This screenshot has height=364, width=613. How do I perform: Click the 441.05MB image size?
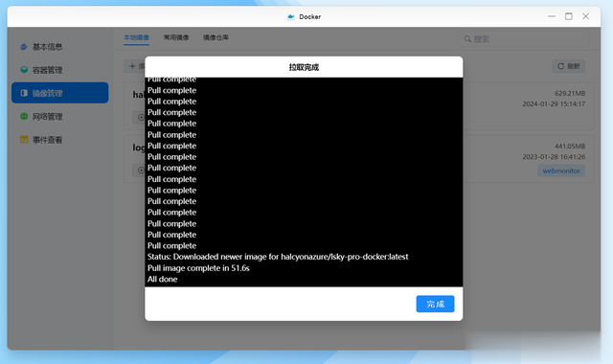tap(570, 147)
